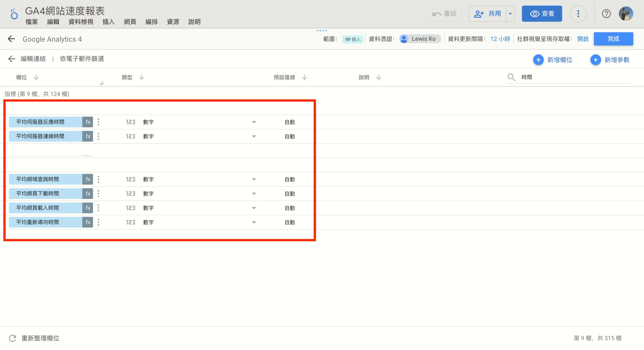Click the fx icon on 平均伺服器反應時間
Image resolution: width=644 pixels, height=350 pixels.
(88, 122)
